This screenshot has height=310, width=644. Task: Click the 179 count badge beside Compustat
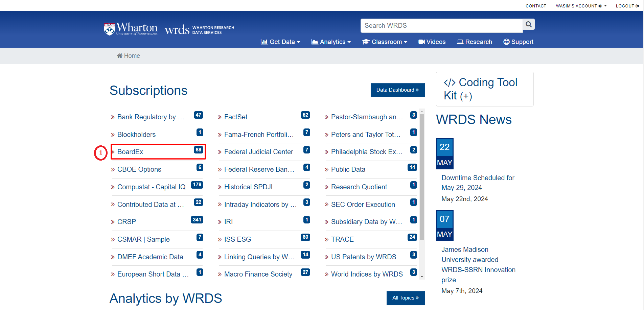tap(197, 185)
